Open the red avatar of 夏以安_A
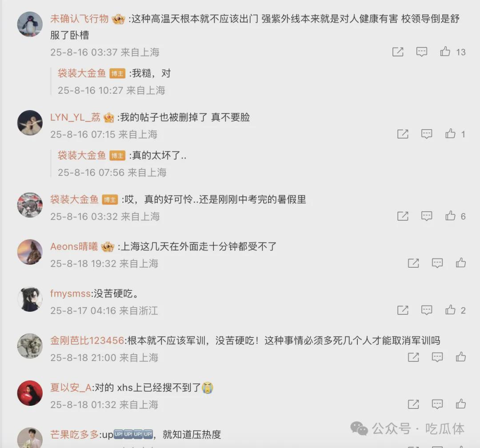 [30, 393]
